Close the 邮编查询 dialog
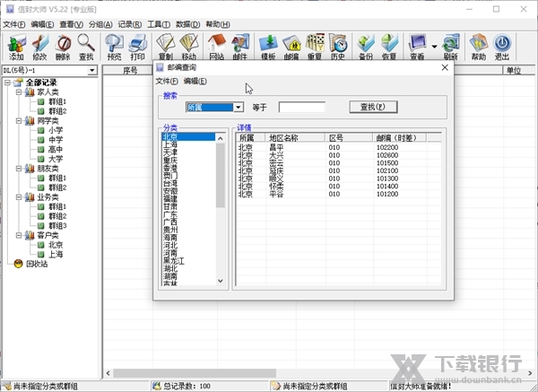Image resolution: width=538 pixels, height=392 pixels. [445, 67]
